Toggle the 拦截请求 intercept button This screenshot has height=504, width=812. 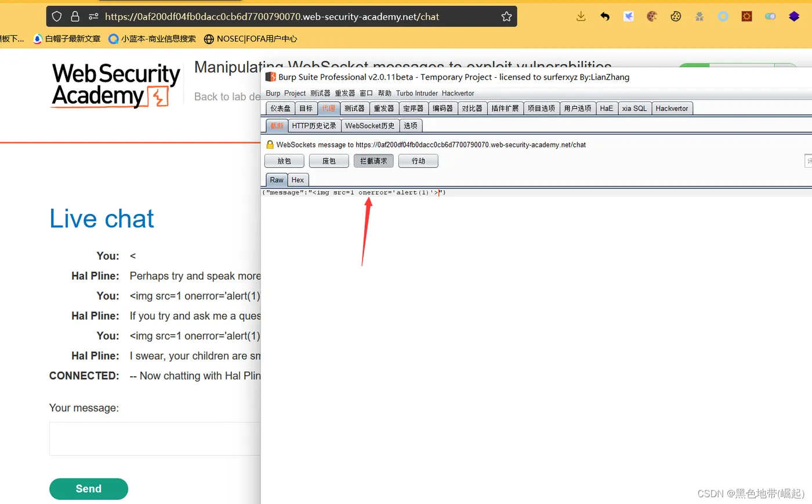point(374,161)
